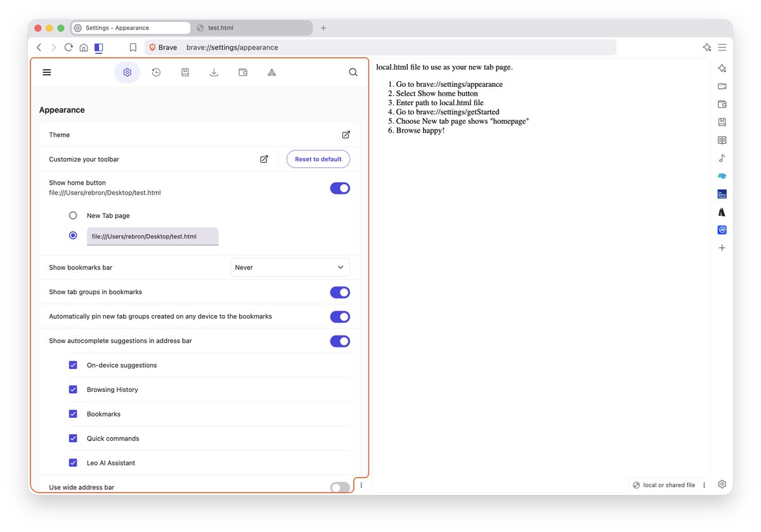Uncheck Quick commands checkbox

[x=73, y=438]
